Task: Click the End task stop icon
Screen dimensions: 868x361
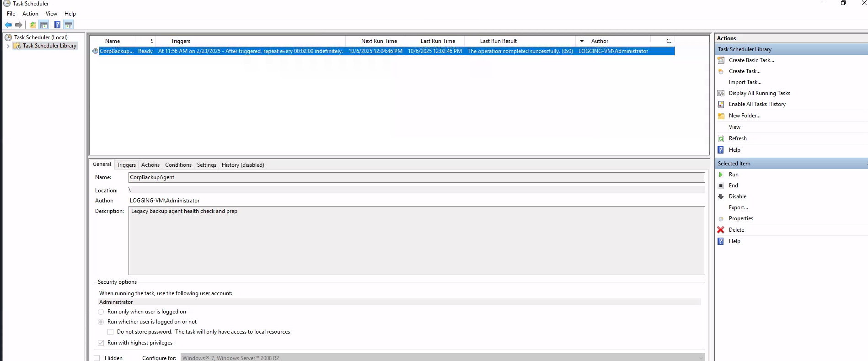Action: tap(721, 186)
